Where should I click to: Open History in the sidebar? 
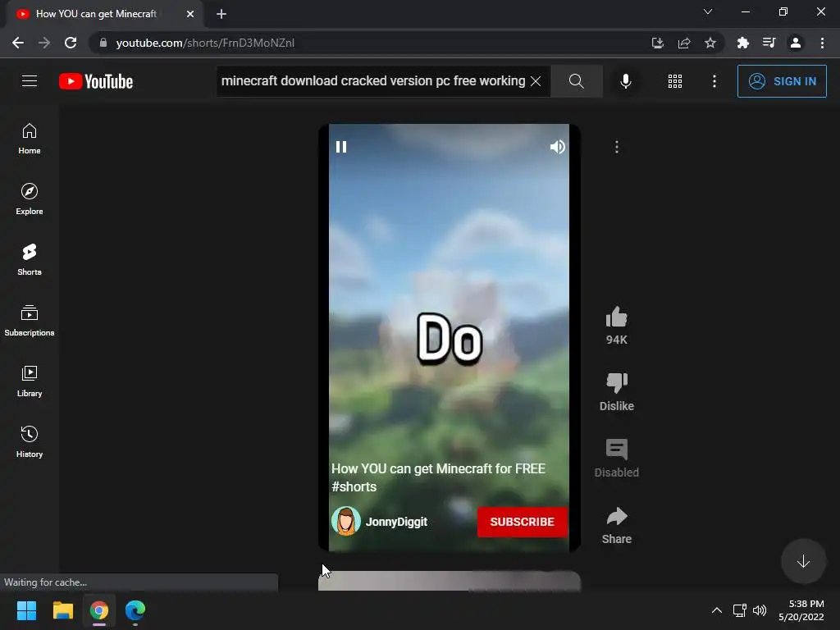point(30,441)
